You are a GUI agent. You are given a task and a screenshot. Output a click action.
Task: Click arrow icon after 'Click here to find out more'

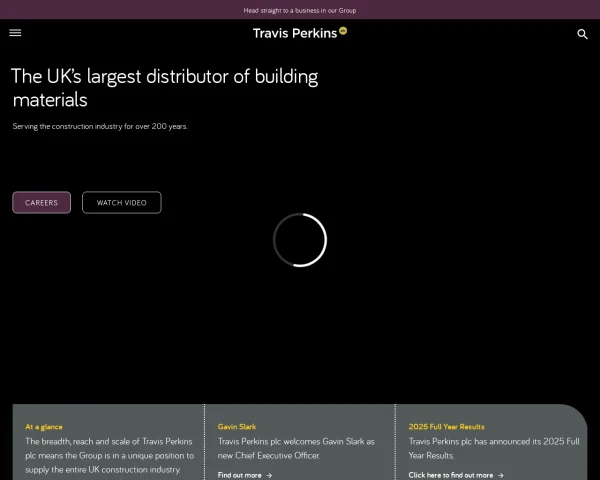tap(501, 475)
